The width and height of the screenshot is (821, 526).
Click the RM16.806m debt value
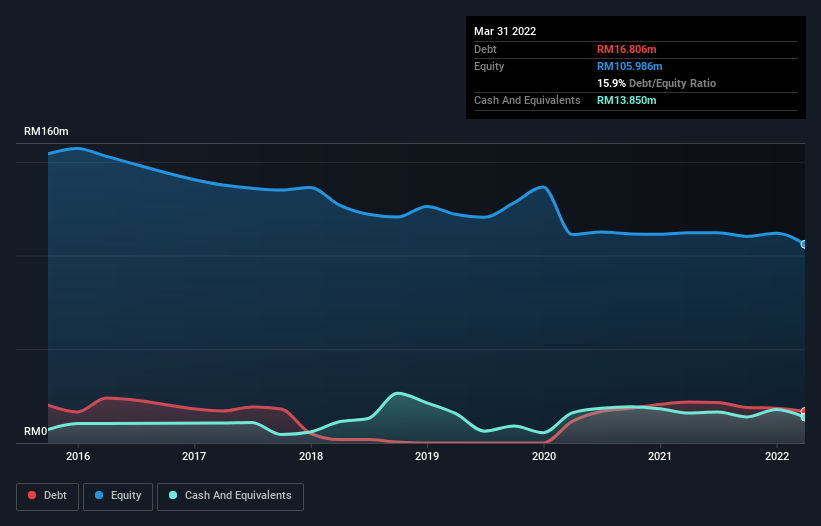[626, 49]
